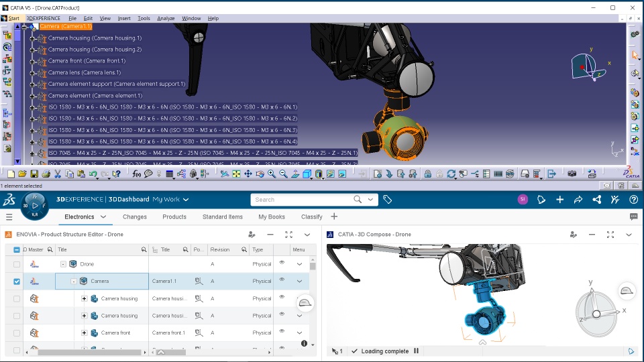This screenshot has height=362, width=644.
Task: Open the Formula f(x) tool
Action: (137, 174)
